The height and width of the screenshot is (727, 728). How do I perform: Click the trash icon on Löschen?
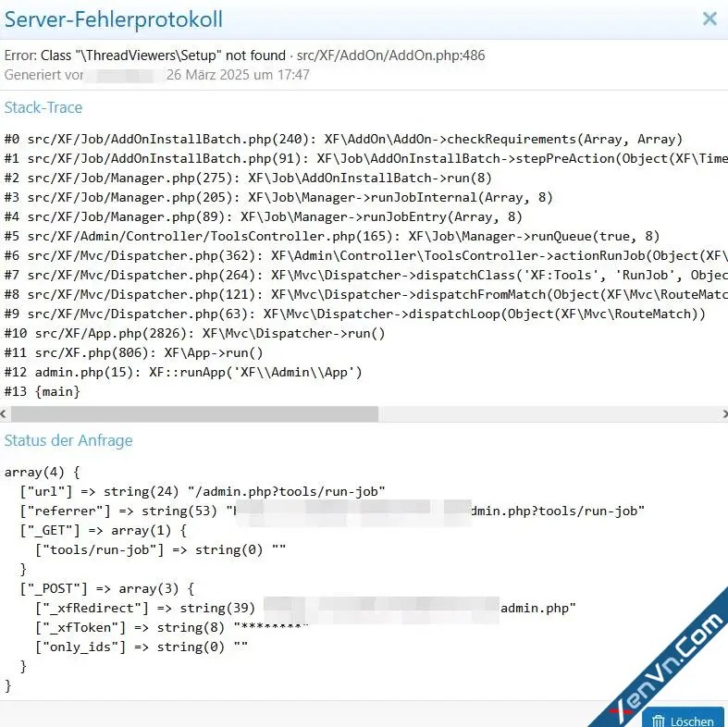click(659, 721)
